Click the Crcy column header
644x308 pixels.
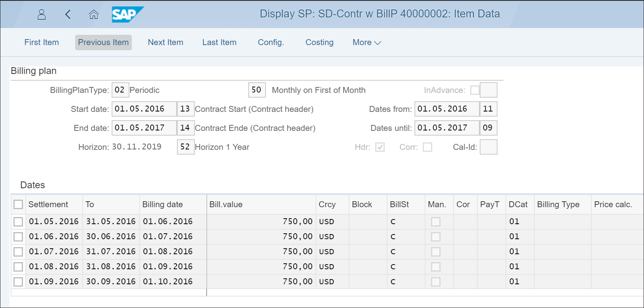tap(332, 204)
